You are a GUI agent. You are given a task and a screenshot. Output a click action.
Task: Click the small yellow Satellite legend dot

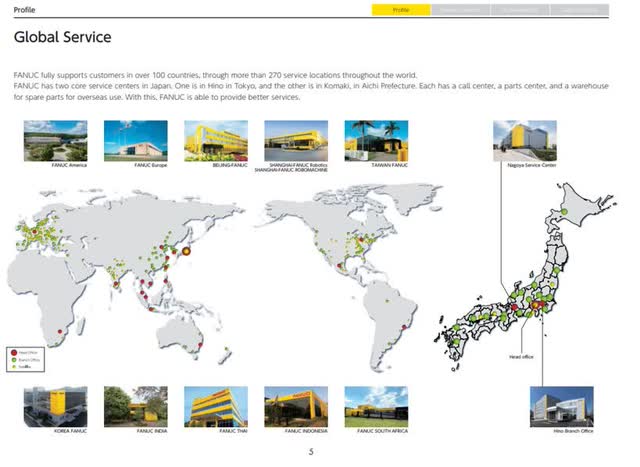14,367
